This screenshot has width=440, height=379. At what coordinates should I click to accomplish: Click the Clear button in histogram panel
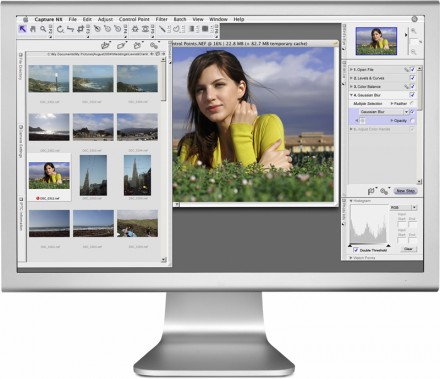pos(408,249)
